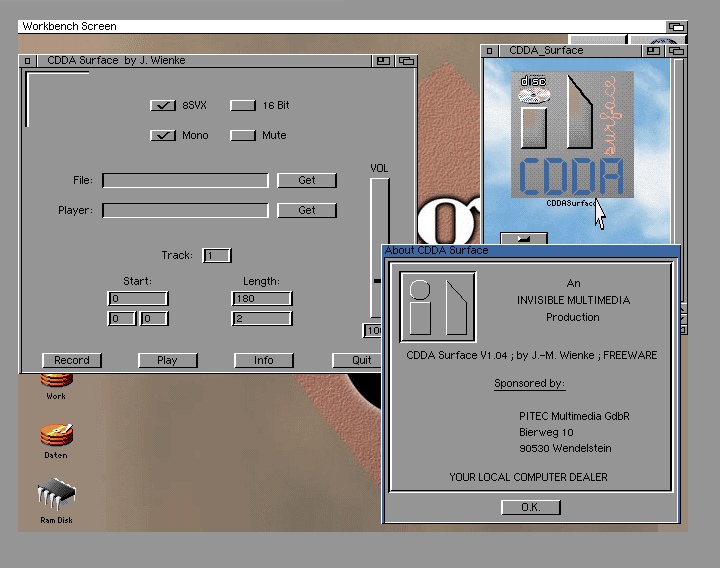
Task: Click the Workbench Screen depth gadget
Action: (676, 26)
